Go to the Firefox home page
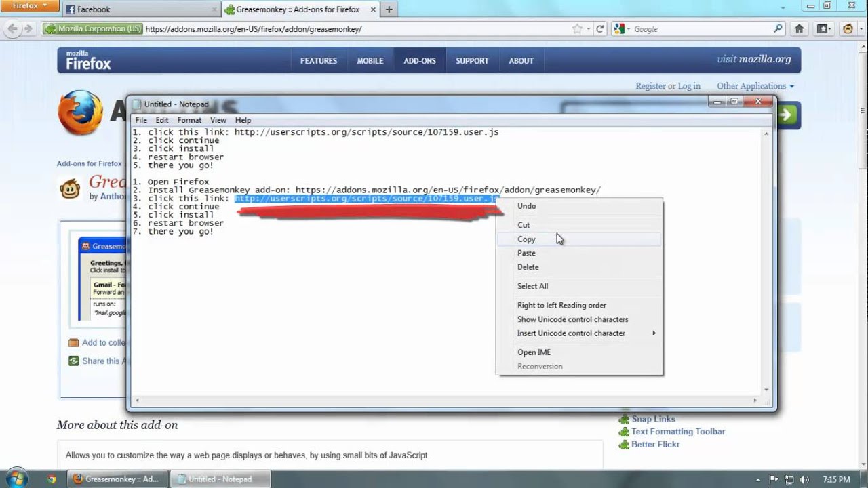The image size is (868, 488). [x=800, y=29]
